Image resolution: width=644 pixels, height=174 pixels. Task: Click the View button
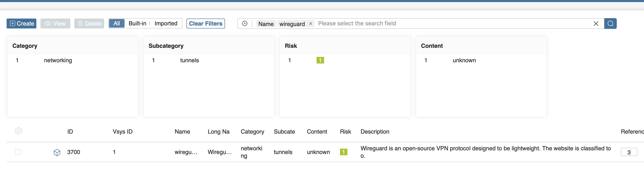pos(55,24)
